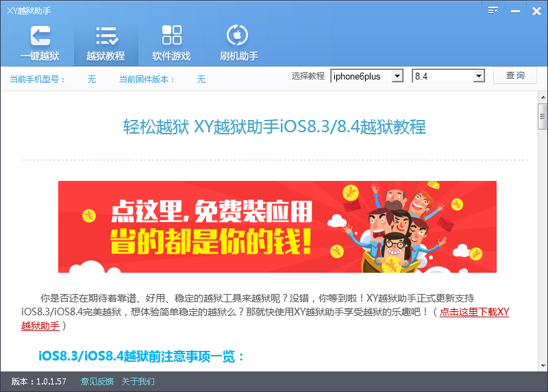Click the iOS8.3/iOS8.4越狱前注意事项一览 heading
Image resolution: width=548 pixels, height=392 pixels.
click(x=141, y=356)
